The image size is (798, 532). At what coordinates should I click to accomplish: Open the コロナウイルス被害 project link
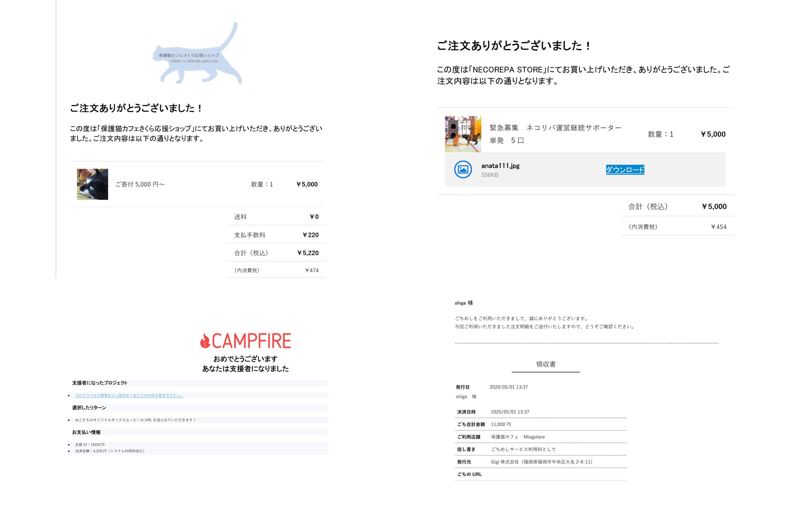point(129,395)
